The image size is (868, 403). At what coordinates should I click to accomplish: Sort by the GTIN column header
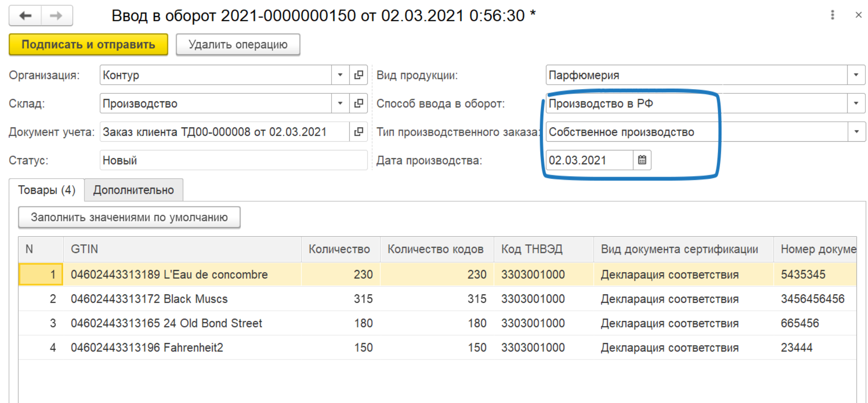pyautogui.click(x=182, y=249)
